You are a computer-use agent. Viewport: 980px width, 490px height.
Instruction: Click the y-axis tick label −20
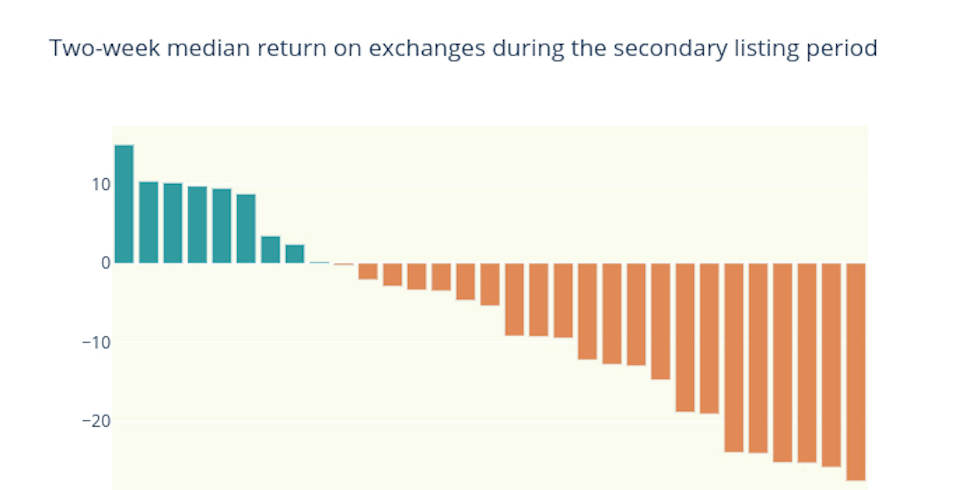pyautogui.click(x=97, y=422)
